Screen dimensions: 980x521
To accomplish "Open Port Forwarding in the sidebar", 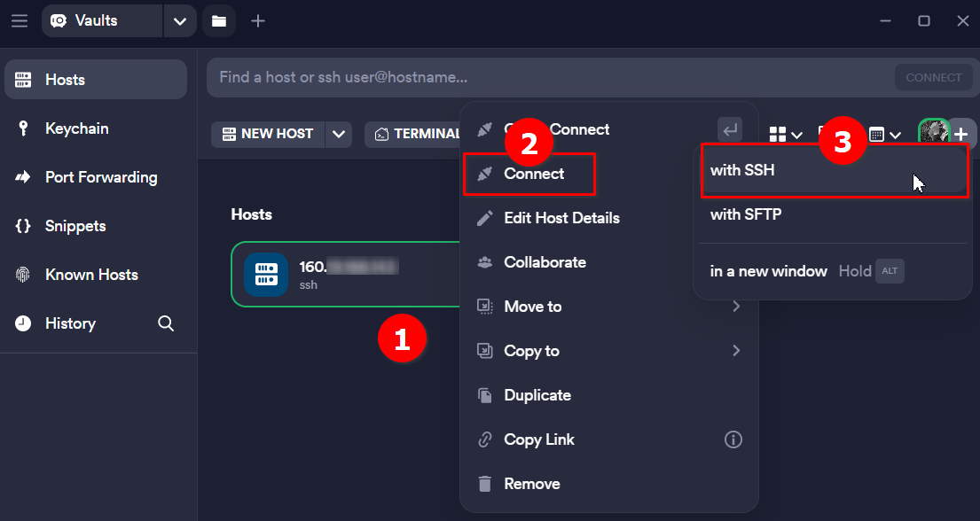I will 96,177.
